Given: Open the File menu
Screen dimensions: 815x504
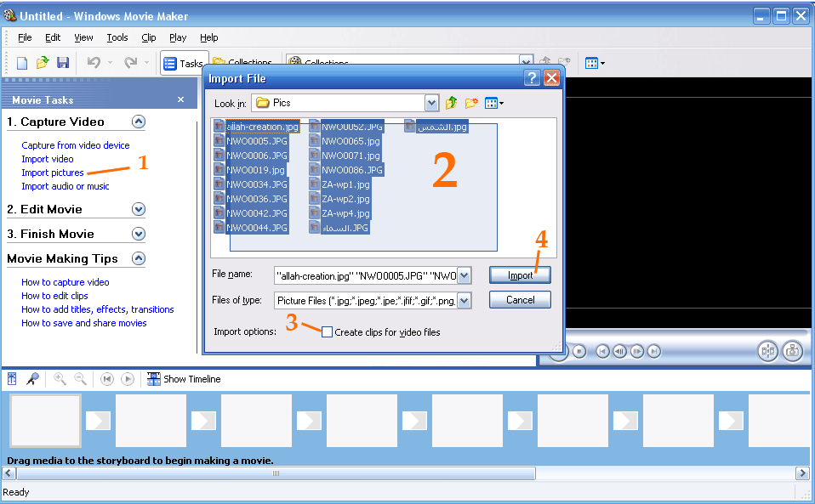Looking at the screenshot, I should 25,37.
